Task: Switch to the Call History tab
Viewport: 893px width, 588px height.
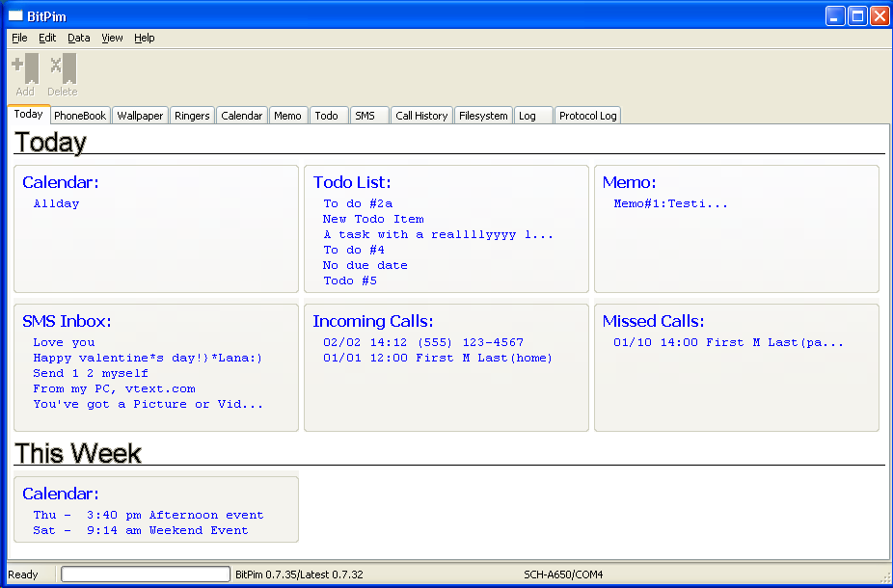Action: (x=421, y=116)
